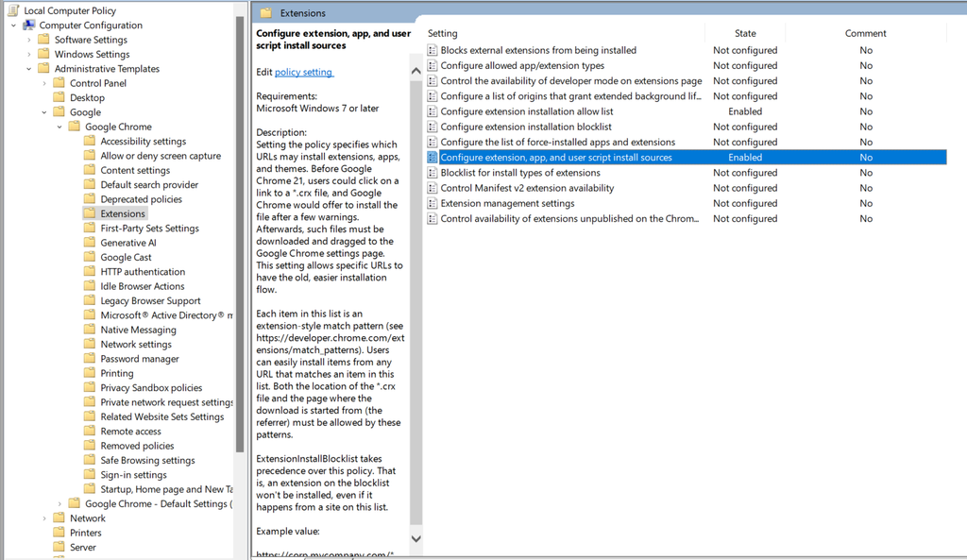Click the Server folder icon
Image resolution: width=967 pixels, height=560 pixels.
coord(59,547)
